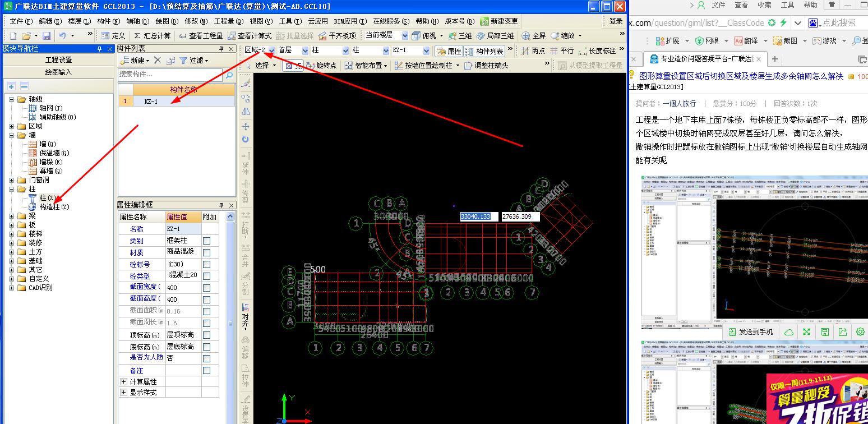Image resolution: width=868 pixels, height=424 pixels.
Task: Click the 选择 selection tool
Action: (261, 66)
